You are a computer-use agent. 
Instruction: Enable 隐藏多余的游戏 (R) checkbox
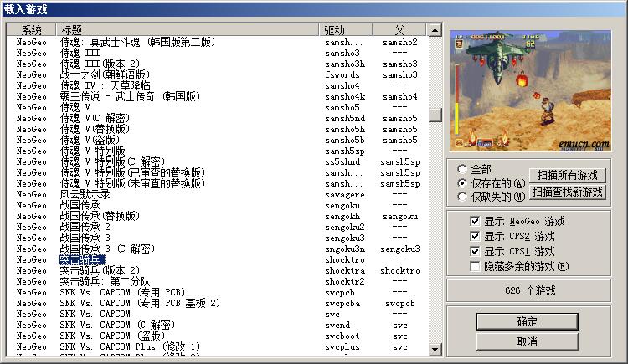(x=519, y=266)
